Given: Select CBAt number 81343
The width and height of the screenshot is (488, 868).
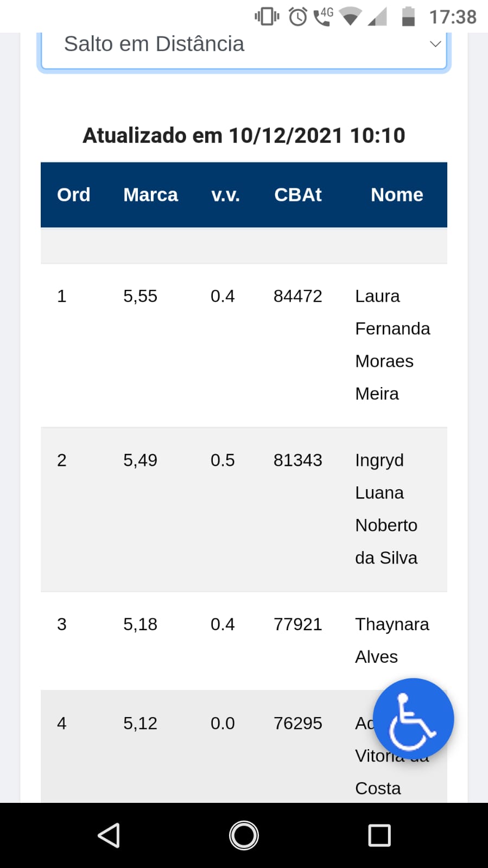Looking at the screenshot, I should (297, 460).
